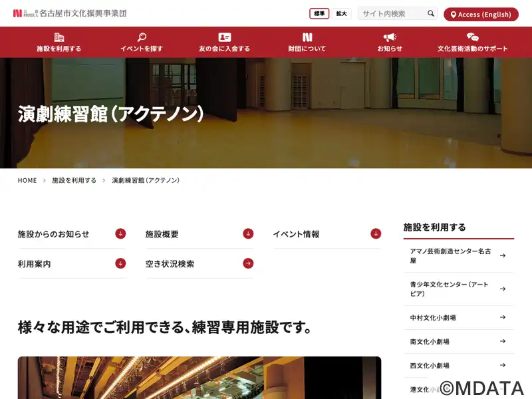Select the 標準 text size button
The height and width of the screenshot is (399, 532).
pos(319,13)
